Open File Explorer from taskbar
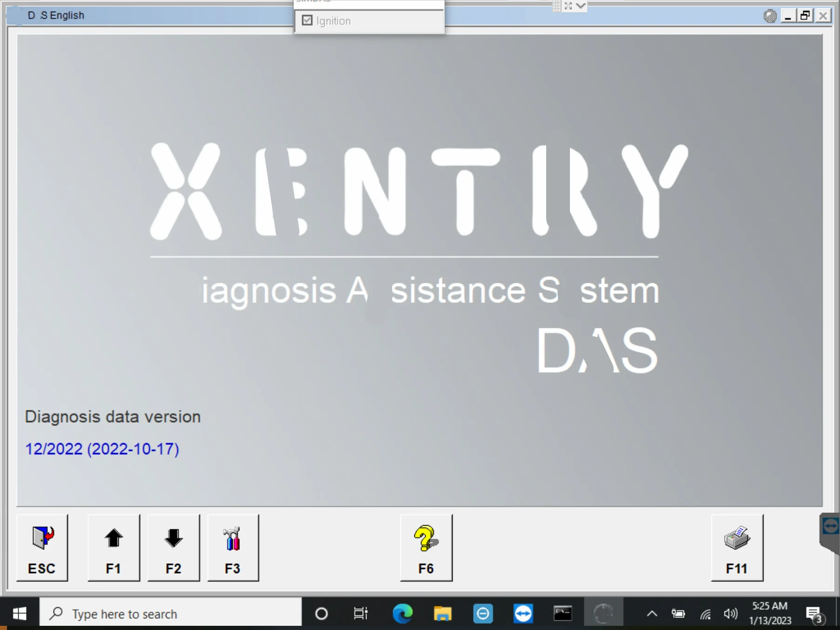 (442, 614)
